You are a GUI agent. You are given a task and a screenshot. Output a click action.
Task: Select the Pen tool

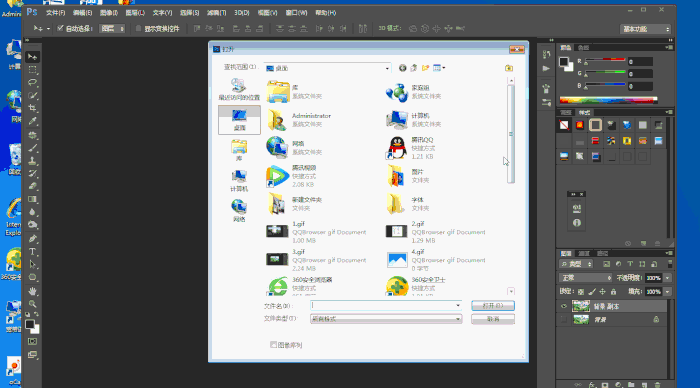32,238
